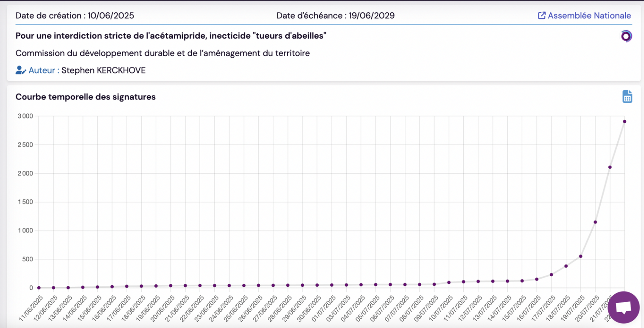
Task: Click the Courbe temporelle des signatures heading
Action: coord(86,97)
